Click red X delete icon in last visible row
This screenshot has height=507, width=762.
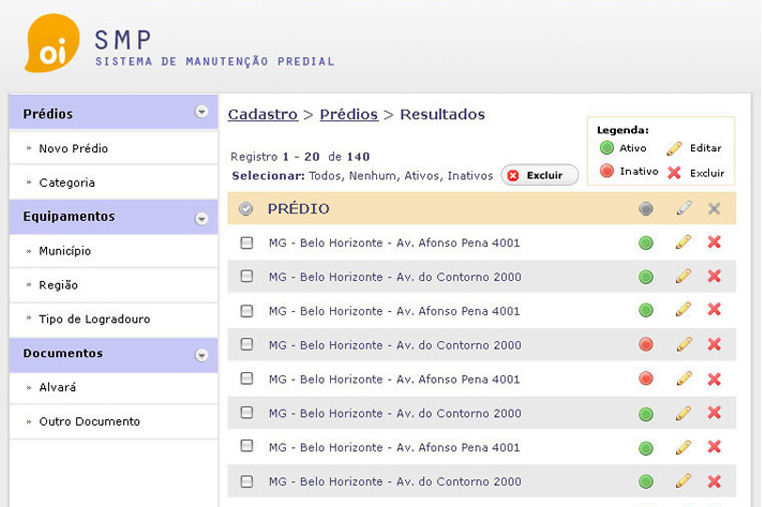click(x=714, y=481)
